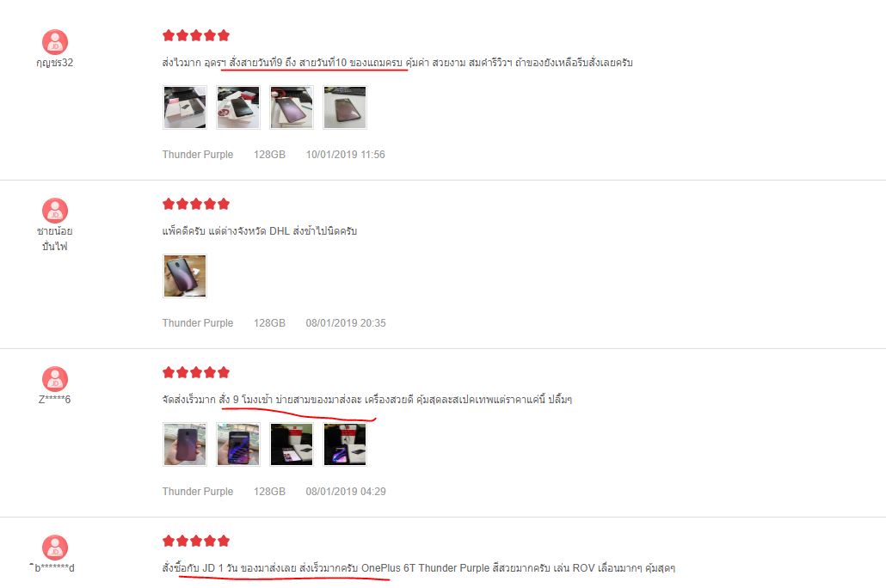This screenshot has height=588, width=886.
Task: Click Thunder Purple label dated 10/01/2019
Action: 198,155
